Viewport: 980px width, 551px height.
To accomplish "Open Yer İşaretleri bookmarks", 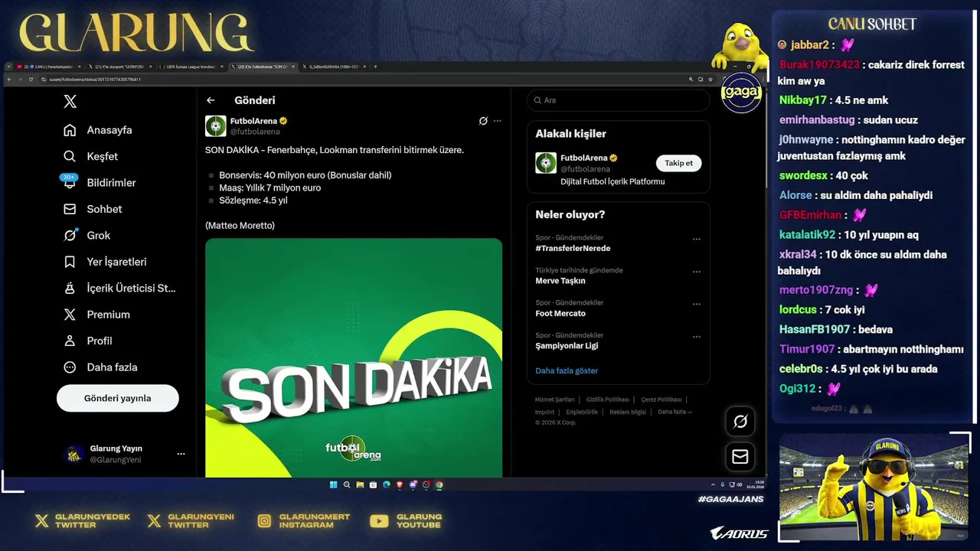I will [104, 262].
